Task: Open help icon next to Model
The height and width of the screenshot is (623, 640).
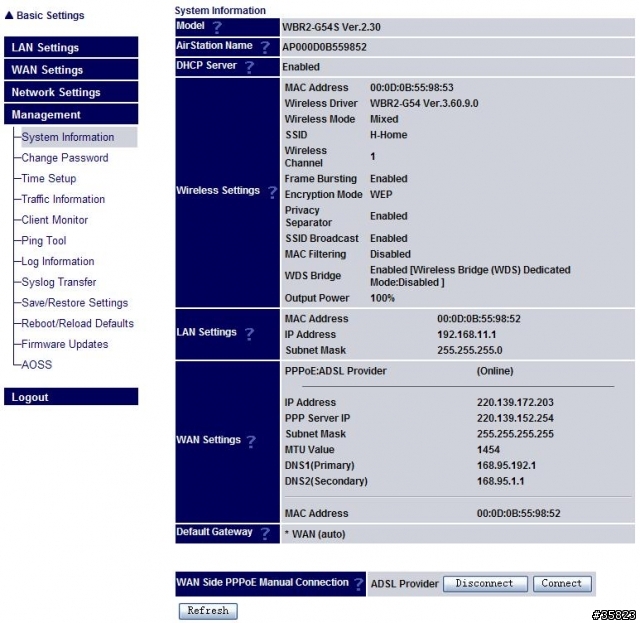Action: [x=217, y=27]
